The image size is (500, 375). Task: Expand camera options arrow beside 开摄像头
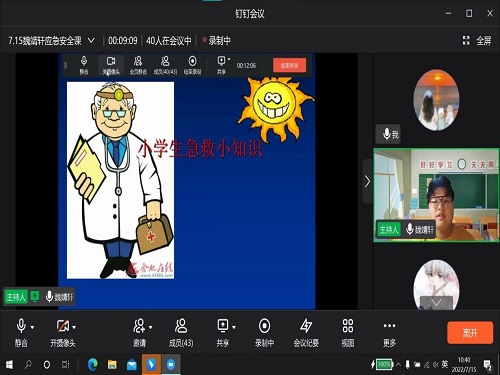(x=74, y=327)
